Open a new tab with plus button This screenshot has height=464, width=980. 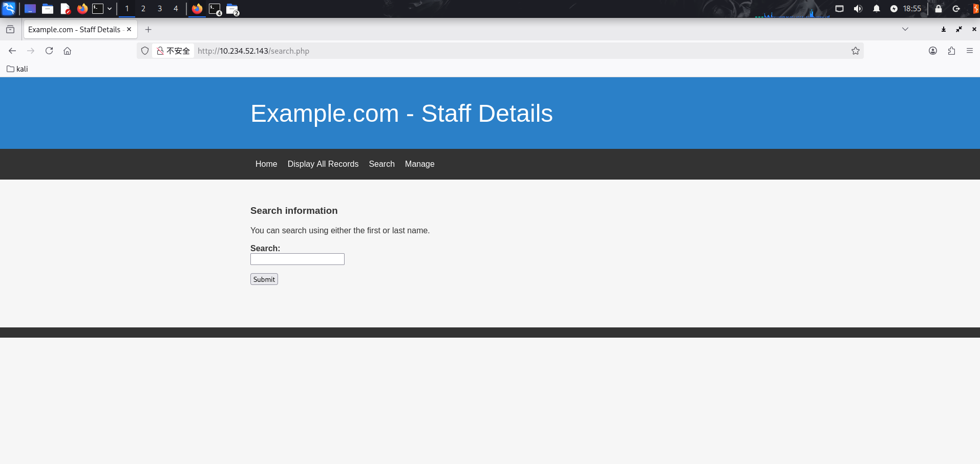coord(148,30)
